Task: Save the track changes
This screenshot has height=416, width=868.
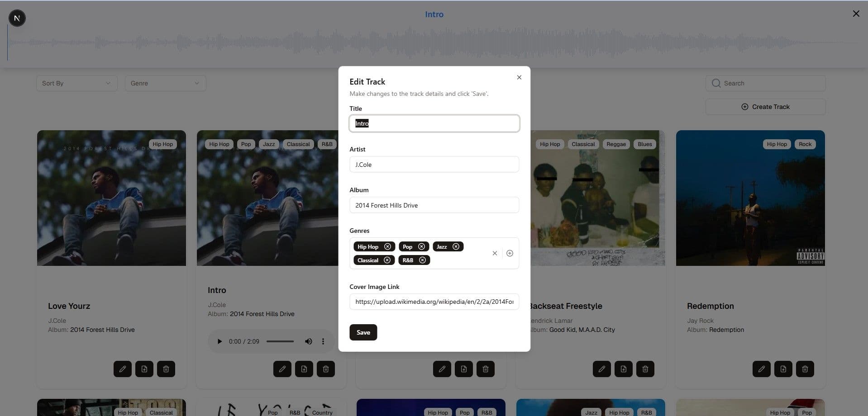Action: [x=363, y=332]
